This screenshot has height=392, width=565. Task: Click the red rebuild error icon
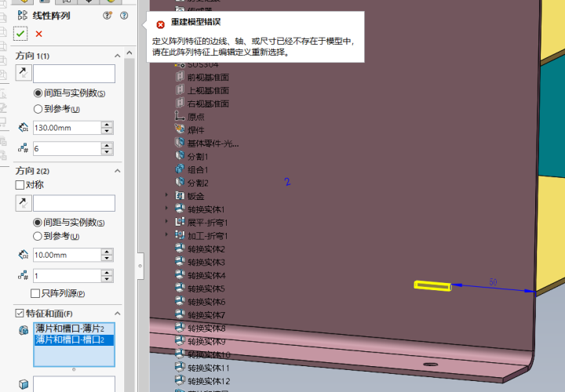coord(160,24)
